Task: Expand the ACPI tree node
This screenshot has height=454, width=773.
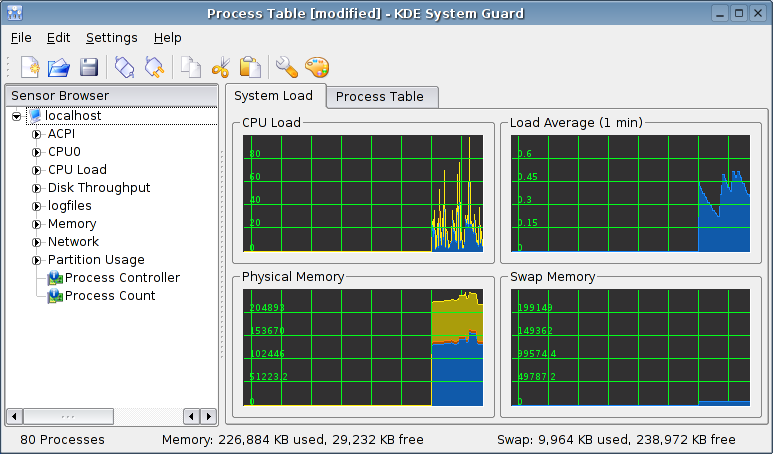Action: point(36,134)
